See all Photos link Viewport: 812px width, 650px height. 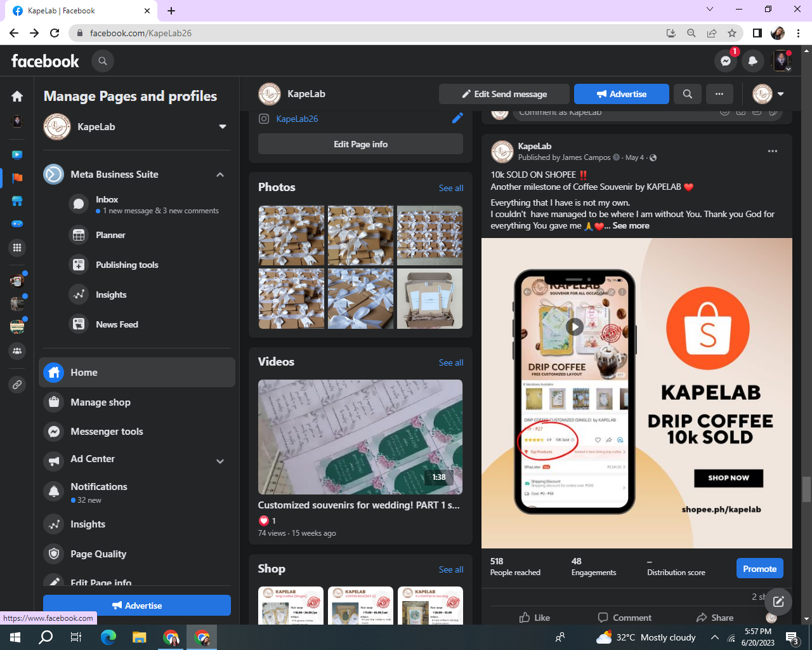tap(451, 188)
